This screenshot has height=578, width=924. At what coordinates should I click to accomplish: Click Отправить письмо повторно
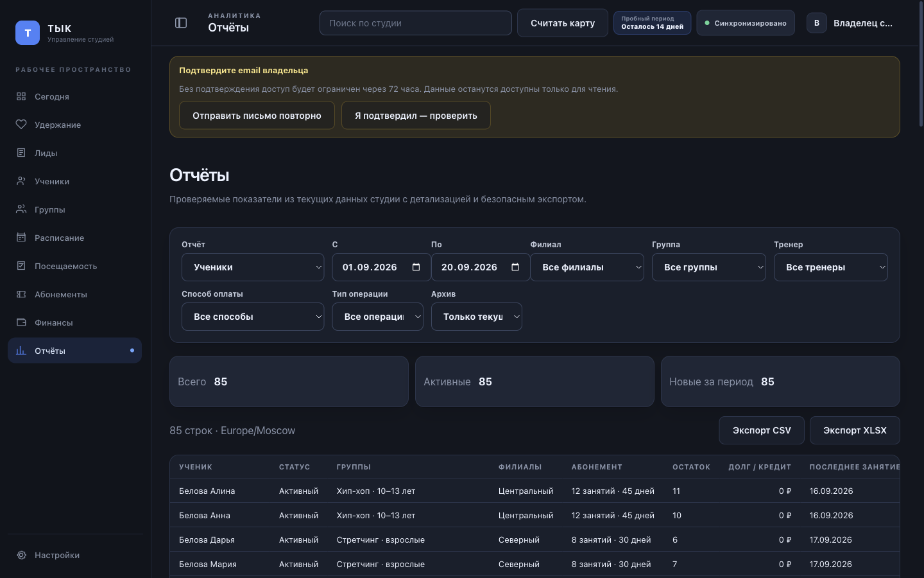257,116
